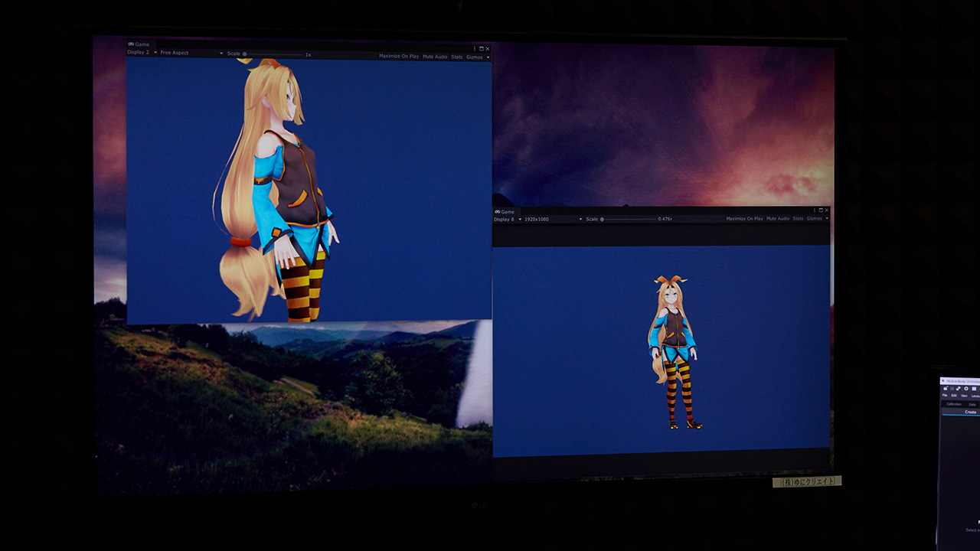Open the Gizmos dropdown arrow in the upper Game view
Image resolution: width=980 pixels, height=551 pixels.
coord(488,57)
